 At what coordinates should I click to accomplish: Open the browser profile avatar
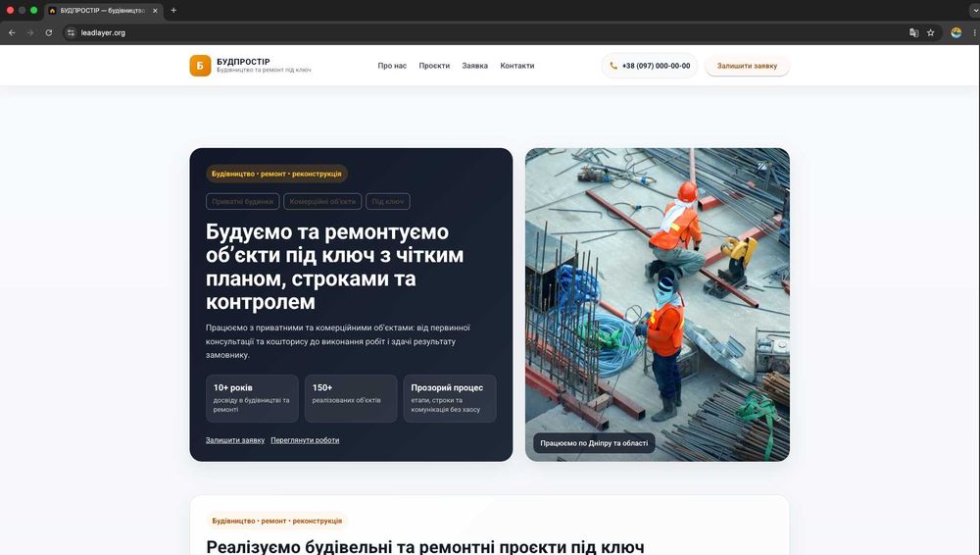(x=955, y=32)
